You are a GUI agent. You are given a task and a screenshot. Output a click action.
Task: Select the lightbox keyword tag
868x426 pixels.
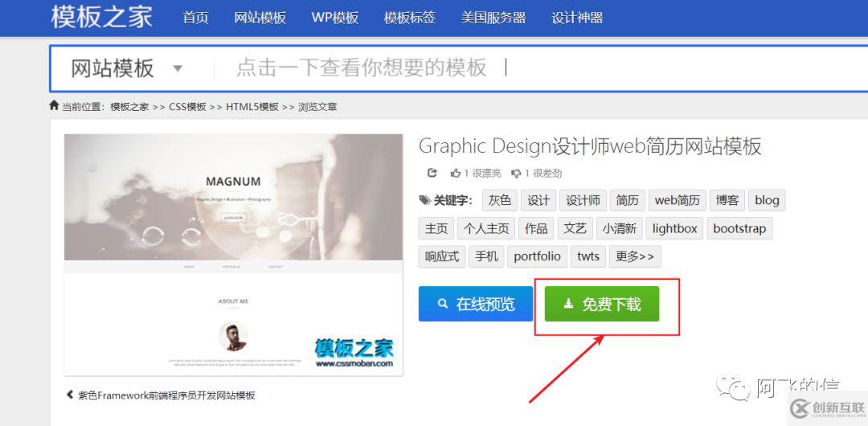click(x=674, y=228)
